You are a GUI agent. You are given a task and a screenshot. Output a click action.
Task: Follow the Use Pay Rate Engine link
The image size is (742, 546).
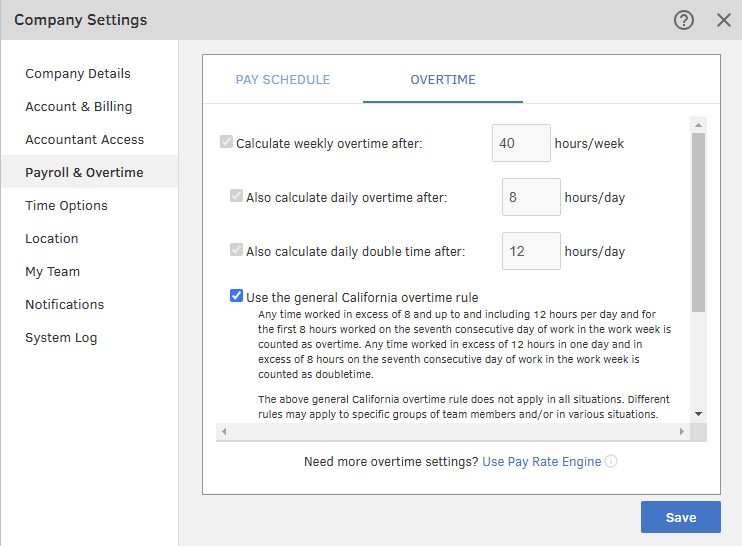542,461
